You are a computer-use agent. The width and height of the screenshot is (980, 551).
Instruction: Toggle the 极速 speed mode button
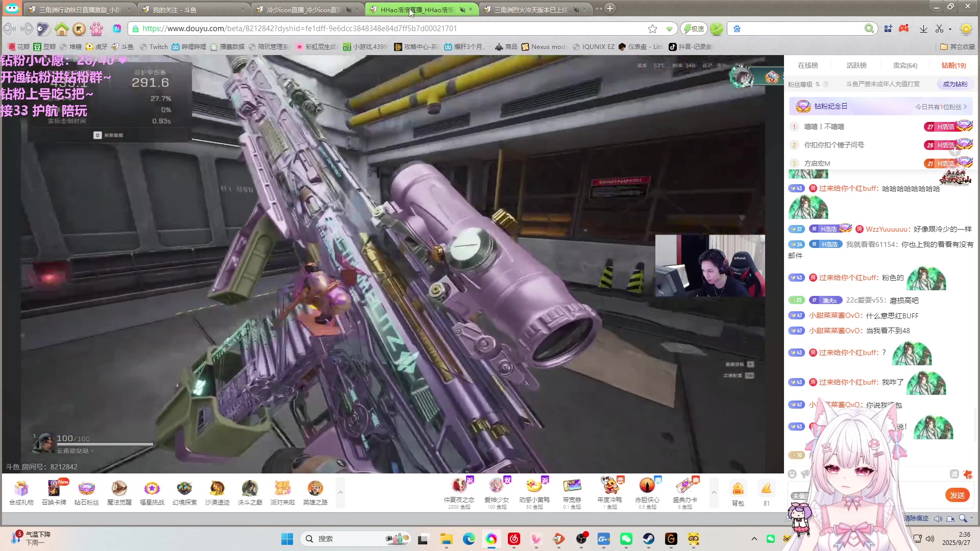(x=694, y=29)
